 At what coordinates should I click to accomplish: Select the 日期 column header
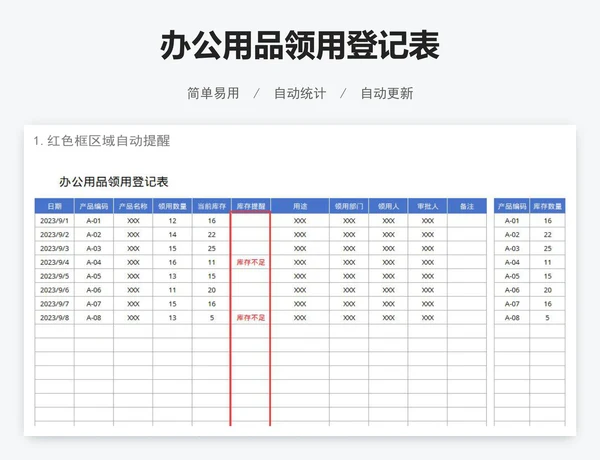(54, 206)
